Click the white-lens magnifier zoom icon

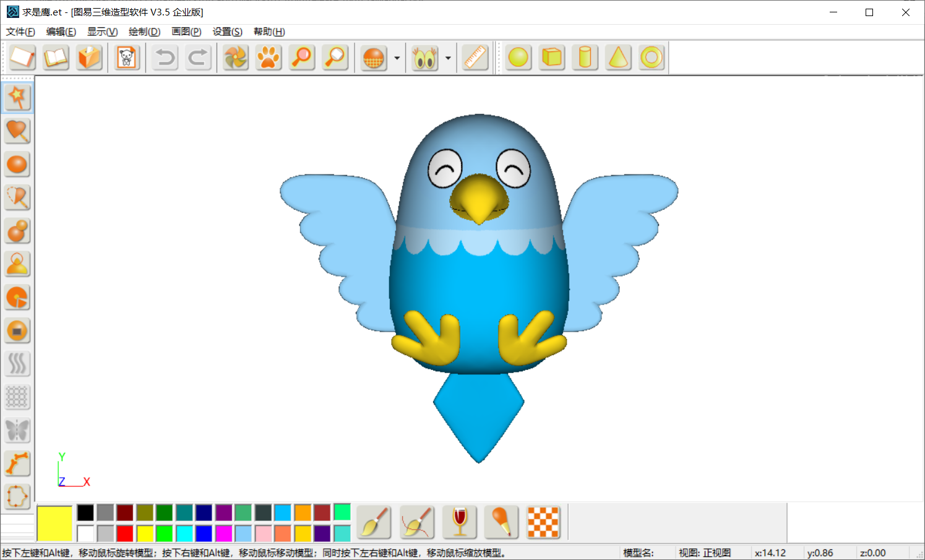[x=335, y=58]
